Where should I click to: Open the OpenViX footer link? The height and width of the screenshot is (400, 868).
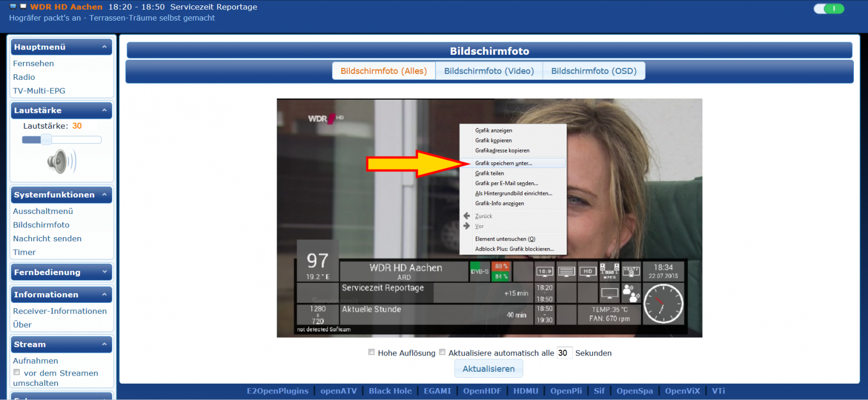click(x=682, y=391)
